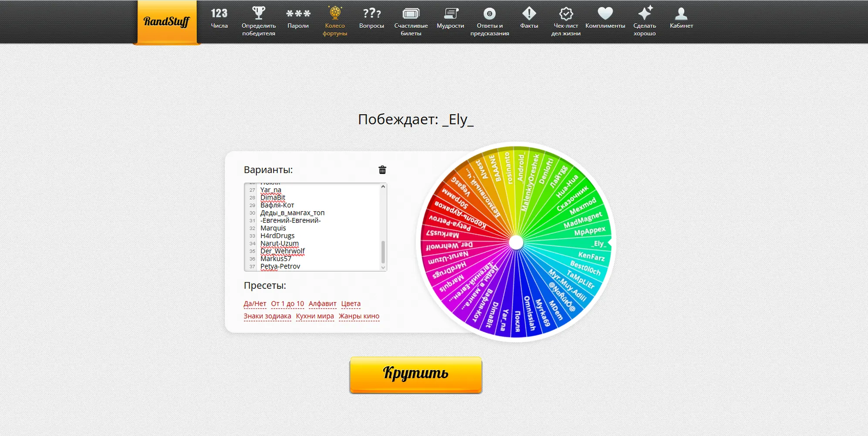The height and width of the screenshot is (436, 868).
Task: Select the Колесо фортуны menu item
Action: click(x=335, y=21)
